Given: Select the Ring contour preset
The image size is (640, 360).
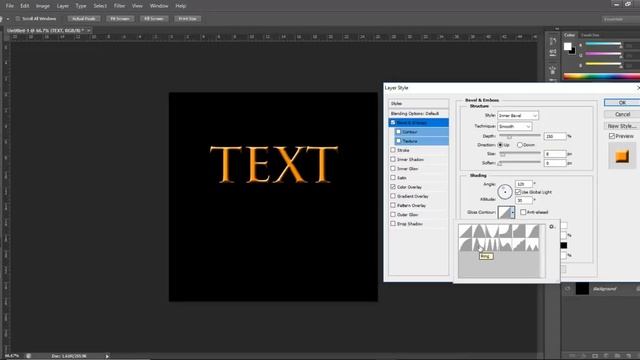Looking at the screenshot, I should 479,244.
